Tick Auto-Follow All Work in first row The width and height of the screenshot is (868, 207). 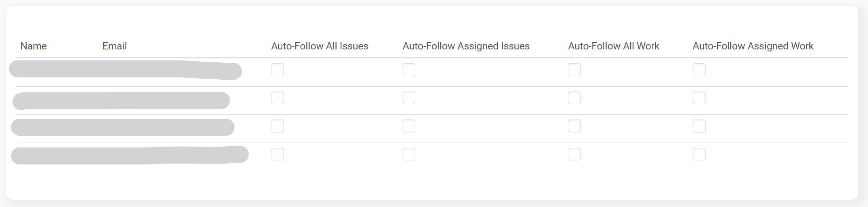[574, 70]
